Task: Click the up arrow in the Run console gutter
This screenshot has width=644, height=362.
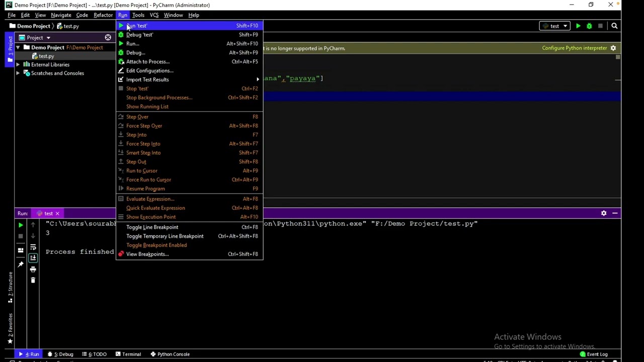Action: (x=33, y=225)
